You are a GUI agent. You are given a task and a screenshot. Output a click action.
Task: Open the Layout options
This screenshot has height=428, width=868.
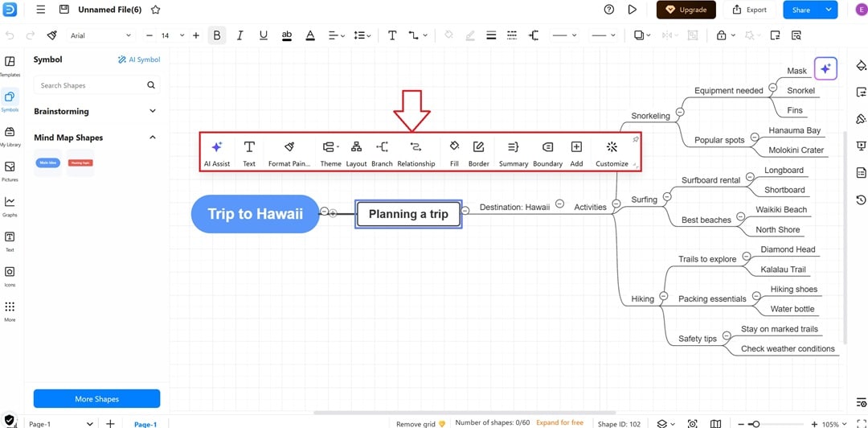[x=357, y=154]
